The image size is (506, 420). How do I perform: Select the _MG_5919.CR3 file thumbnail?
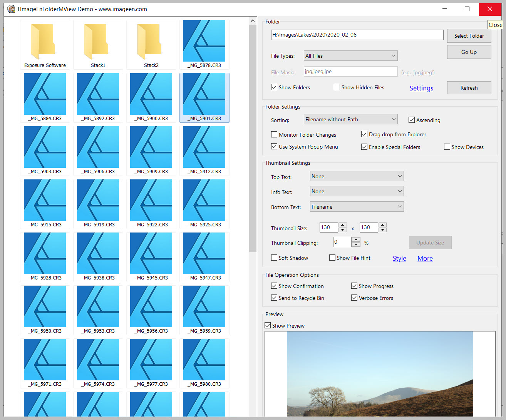tap(98, 204)
